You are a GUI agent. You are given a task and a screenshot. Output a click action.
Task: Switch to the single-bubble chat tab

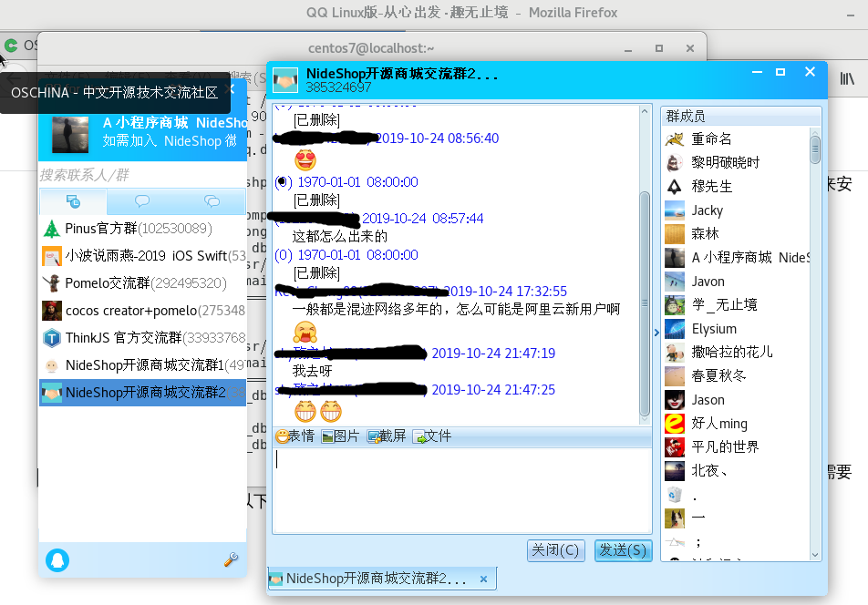point(142,201)
